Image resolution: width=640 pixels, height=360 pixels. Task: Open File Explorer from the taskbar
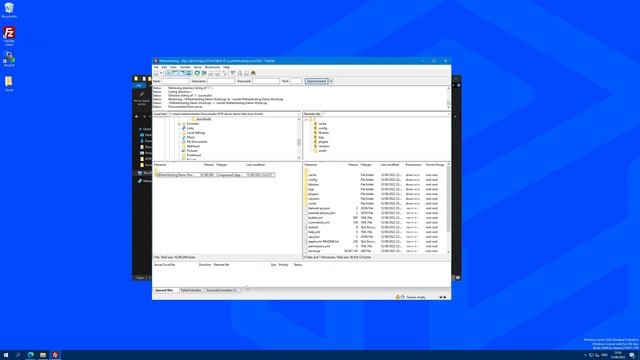coord(42,355)
